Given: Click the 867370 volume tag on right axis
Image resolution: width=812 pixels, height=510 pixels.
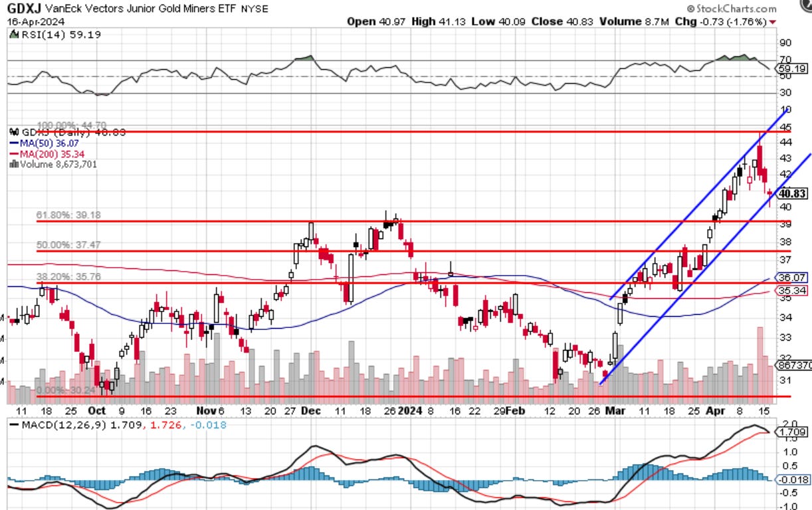Looking at the screenshot, I should pyautogui.click(x=793, y=365).
